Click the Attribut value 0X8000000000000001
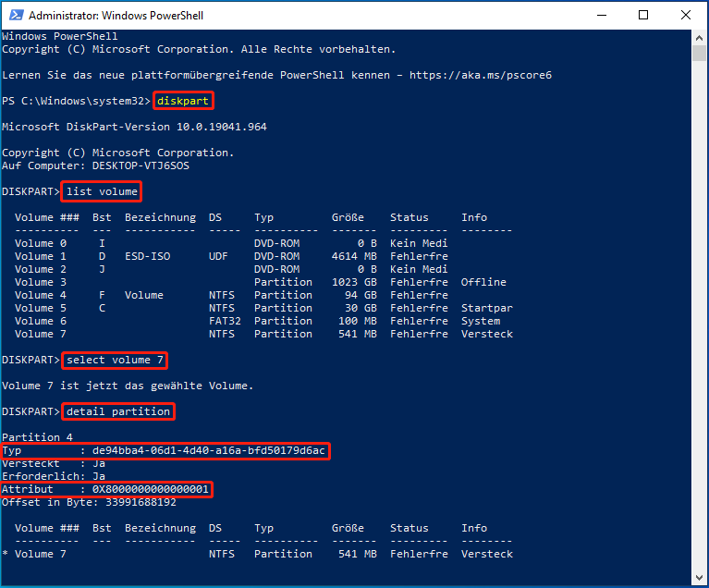Image resolution: width=709 pixels, height=588 pixels. 151,489
